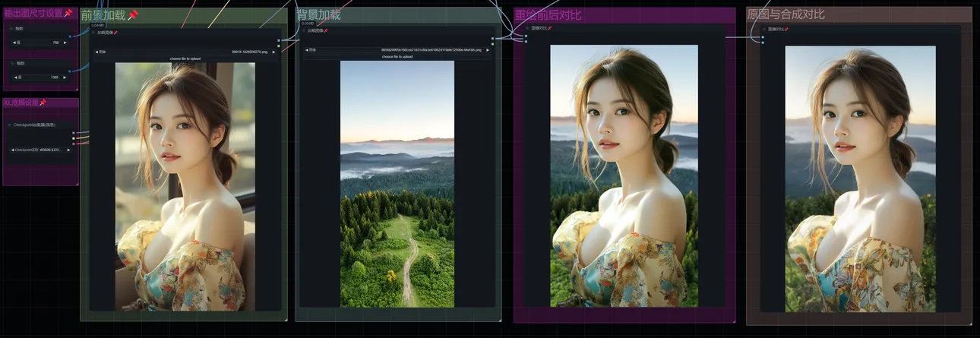The width and height of the screenshot is (980, 338).
Task: Select next foreground image using right arrow
Action: click(x=273, y=52)
